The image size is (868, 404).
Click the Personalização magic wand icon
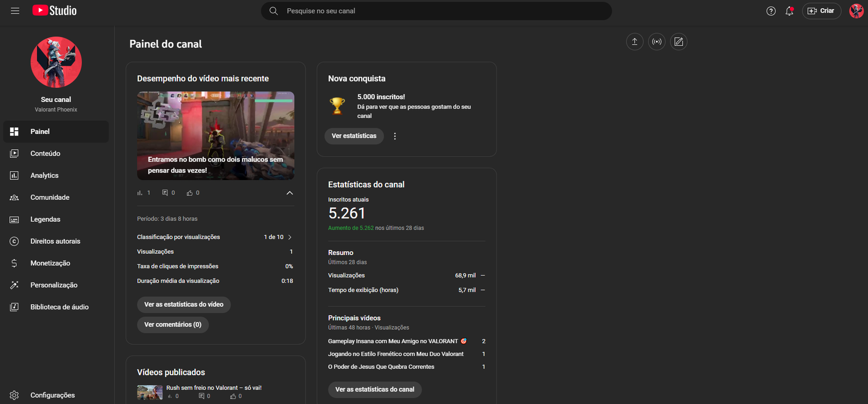point(15,285)
